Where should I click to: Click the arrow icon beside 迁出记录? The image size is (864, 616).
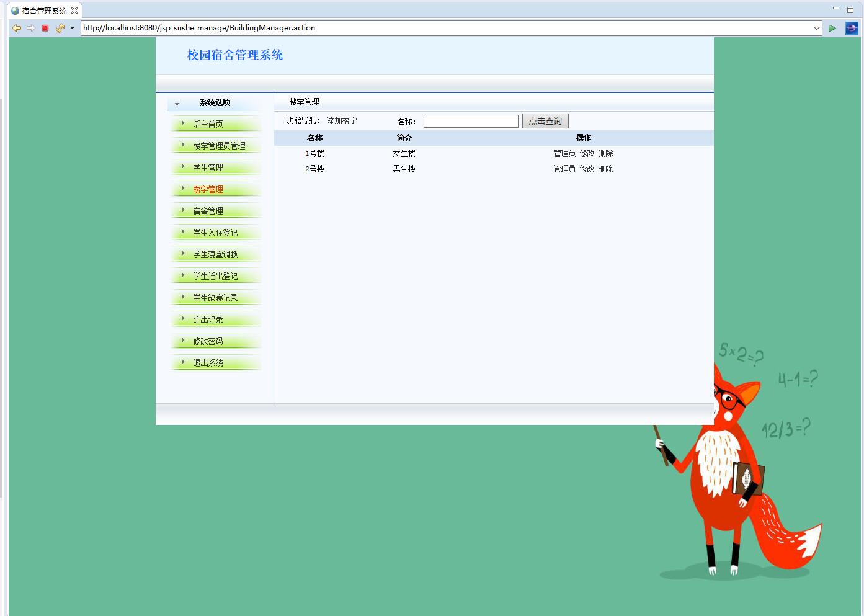click(x=183, y=319)
